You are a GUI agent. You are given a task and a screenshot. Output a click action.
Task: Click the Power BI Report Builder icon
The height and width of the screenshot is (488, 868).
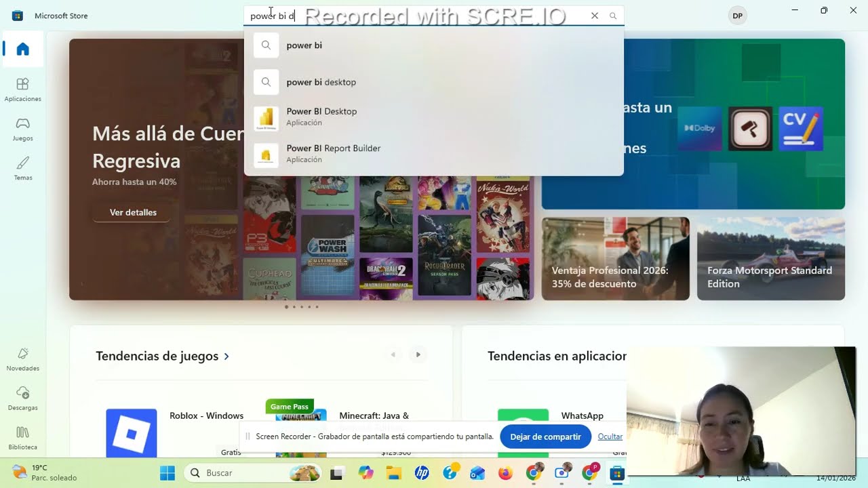(x=266, y=155)
